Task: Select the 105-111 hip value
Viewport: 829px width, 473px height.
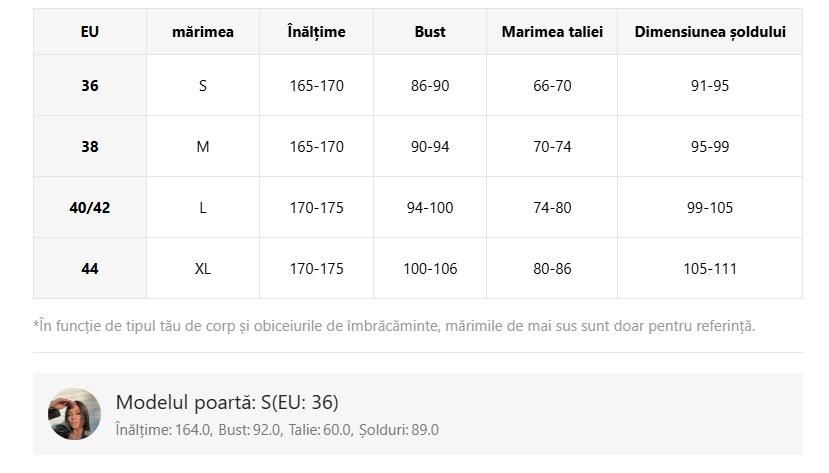Action: (x=710, y=269)
